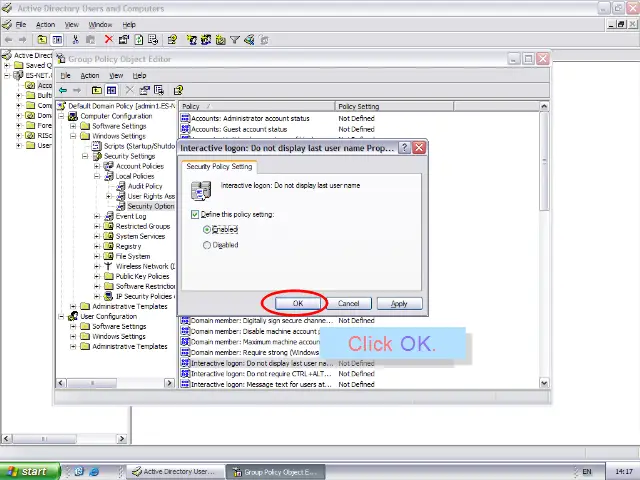
Task: Expand Account Policies node
Action: coord(97,166)
